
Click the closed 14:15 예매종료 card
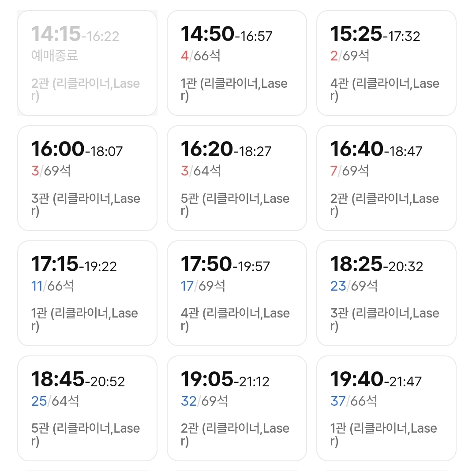87,63
